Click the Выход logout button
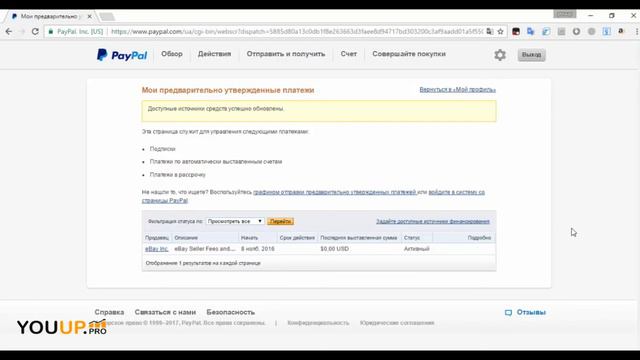 (x=531, y=55)
